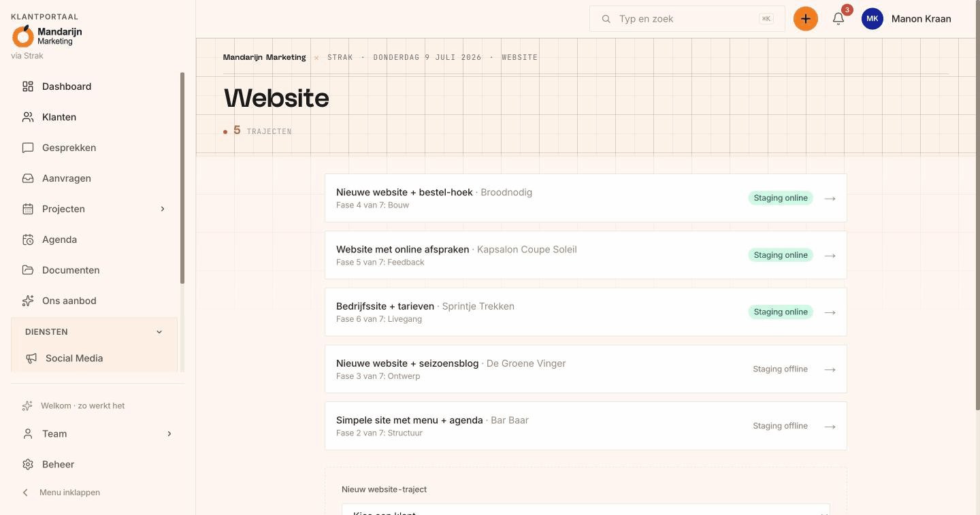This screenshot has height=515, width=980.
Task: Click the Aanvragen inbox icon
Action: pos(28,178)
